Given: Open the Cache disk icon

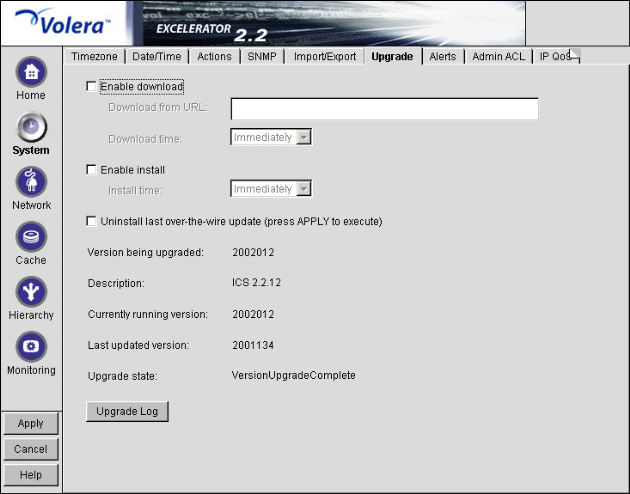Looking at the screenshot, I should (31, 237).
